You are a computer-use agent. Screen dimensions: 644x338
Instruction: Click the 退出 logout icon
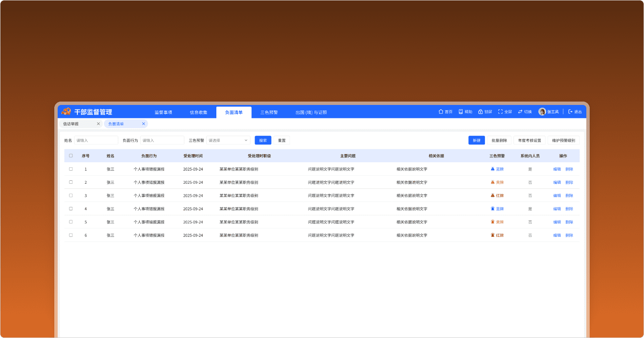(570, 112)
